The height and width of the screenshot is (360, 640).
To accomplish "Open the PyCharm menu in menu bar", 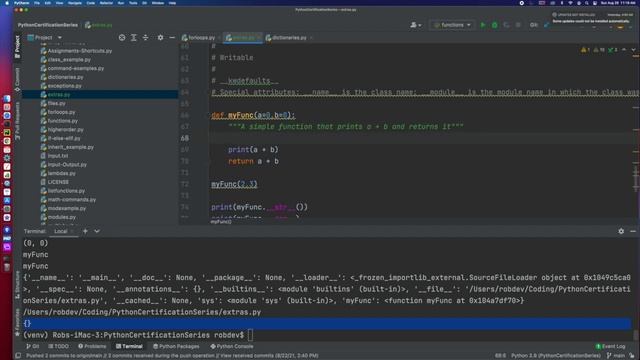I will 22,3.
